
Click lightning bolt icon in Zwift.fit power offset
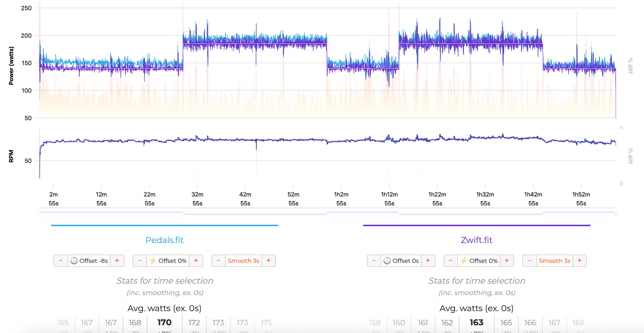(464, 261)
